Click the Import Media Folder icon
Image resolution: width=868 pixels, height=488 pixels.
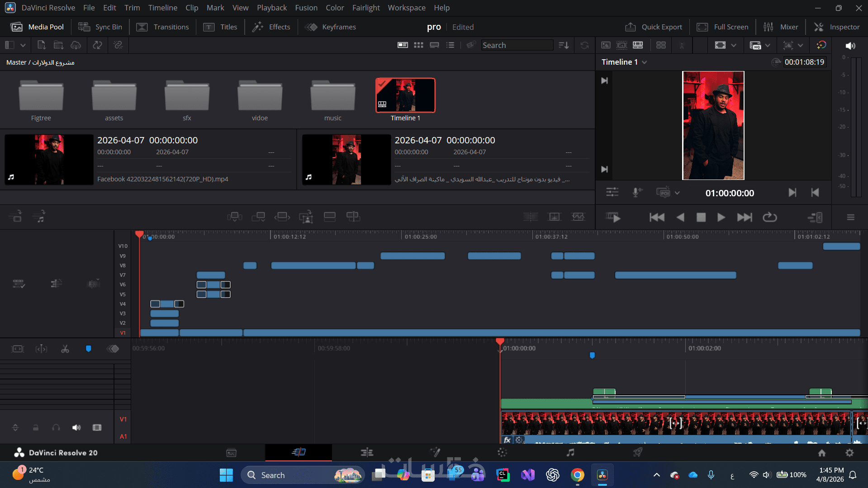click(x=58, y=45)
